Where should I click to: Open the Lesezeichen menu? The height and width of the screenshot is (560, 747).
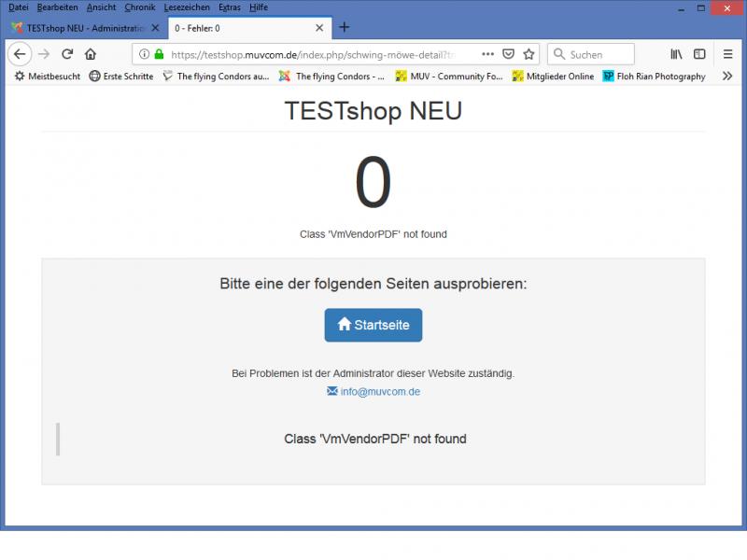pyautogui.click(x=186, y=7)
